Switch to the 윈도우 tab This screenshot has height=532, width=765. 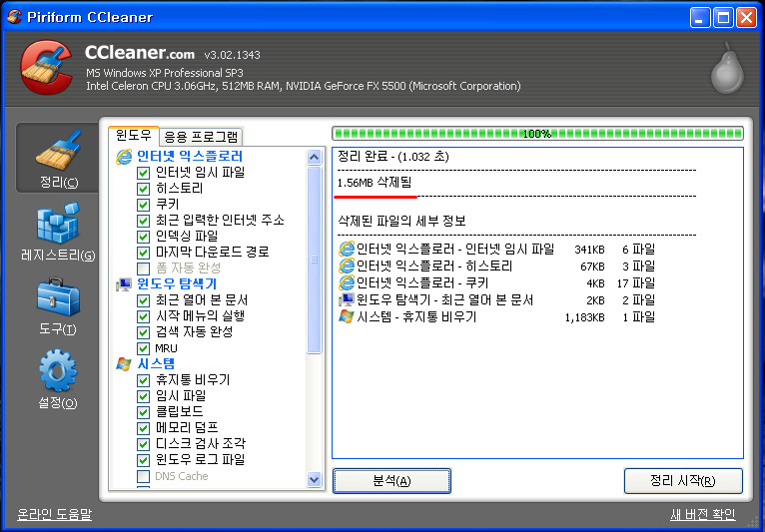coord(134,135)
